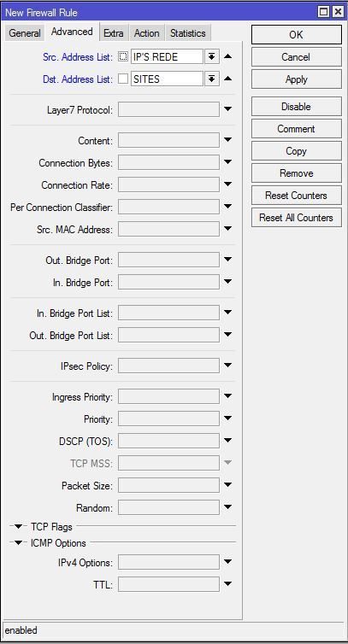Image resolution: width=348 pixels, height=644 pixels.
Task: Click the Dst. Address List text field
Action: coord(167,79)
